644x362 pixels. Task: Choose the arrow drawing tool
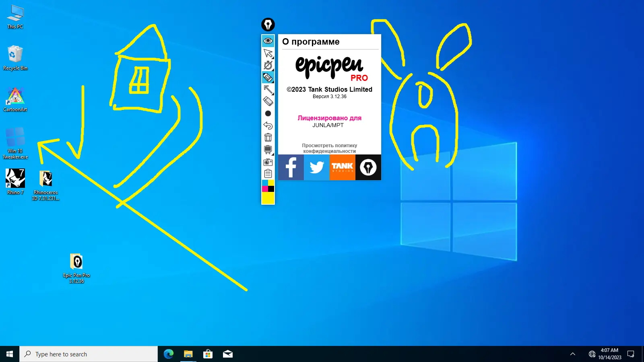pyautogui.click(x=268, y=89)
